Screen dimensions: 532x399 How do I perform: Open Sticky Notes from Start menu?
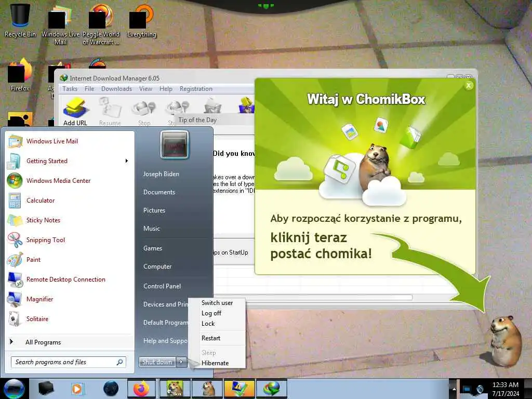click(70, 220)
